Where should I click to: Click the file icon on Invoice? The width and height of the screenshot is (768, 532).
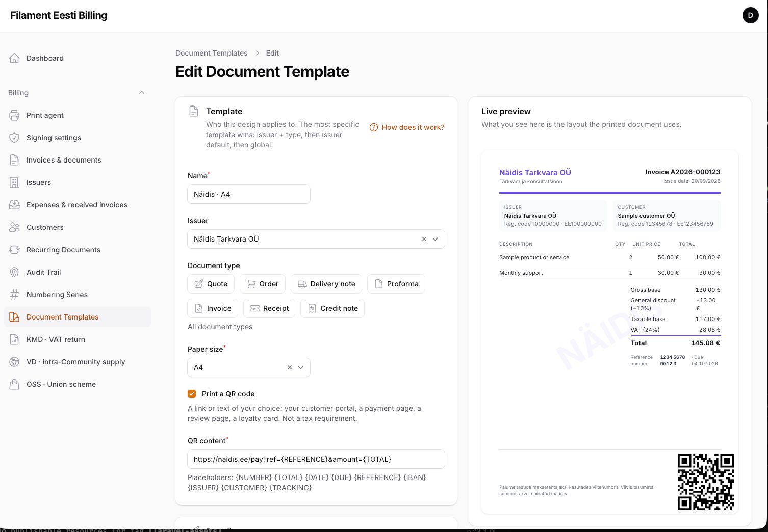pos(199,308)
